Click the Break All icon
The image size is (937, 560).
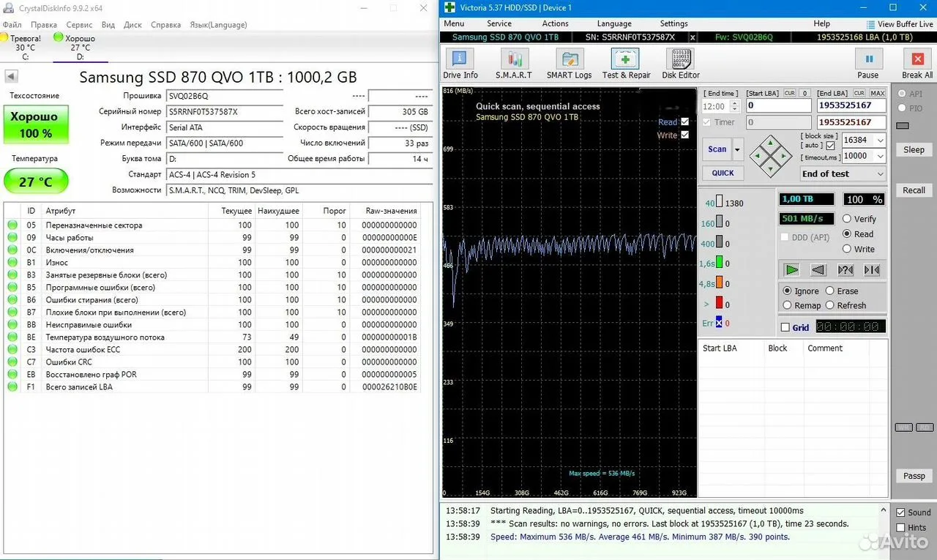pyautogui.click(x=917, y=59)
